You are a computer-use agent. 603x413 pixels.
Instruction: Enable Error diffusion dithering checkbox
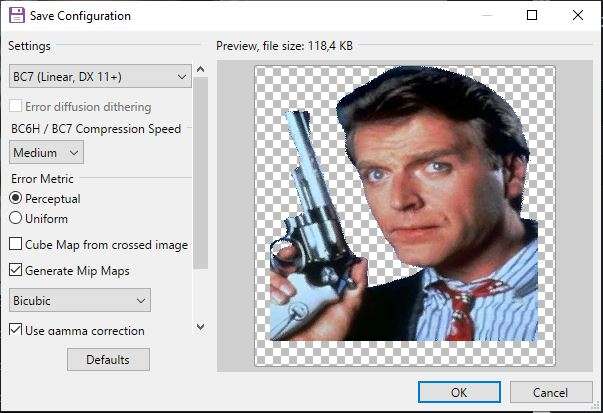(x=15, y=106)
